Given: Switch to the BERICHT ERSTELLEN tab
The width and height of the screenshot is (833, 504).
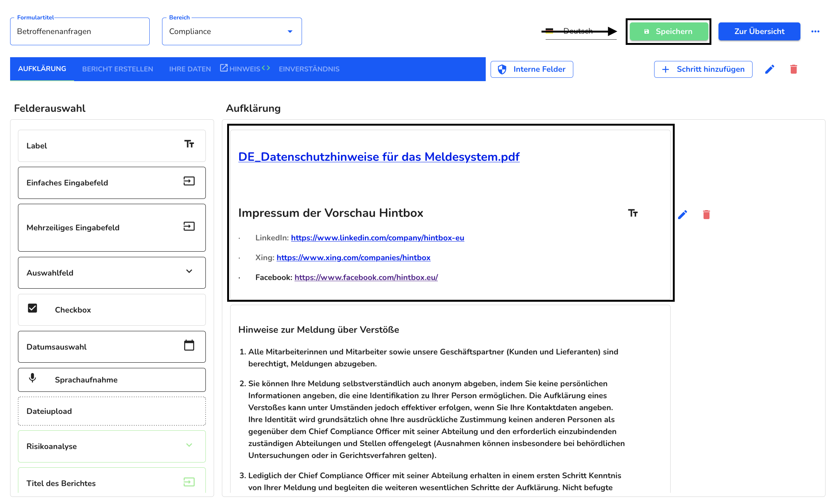Looking at the screenshot, I should point(118,69).
